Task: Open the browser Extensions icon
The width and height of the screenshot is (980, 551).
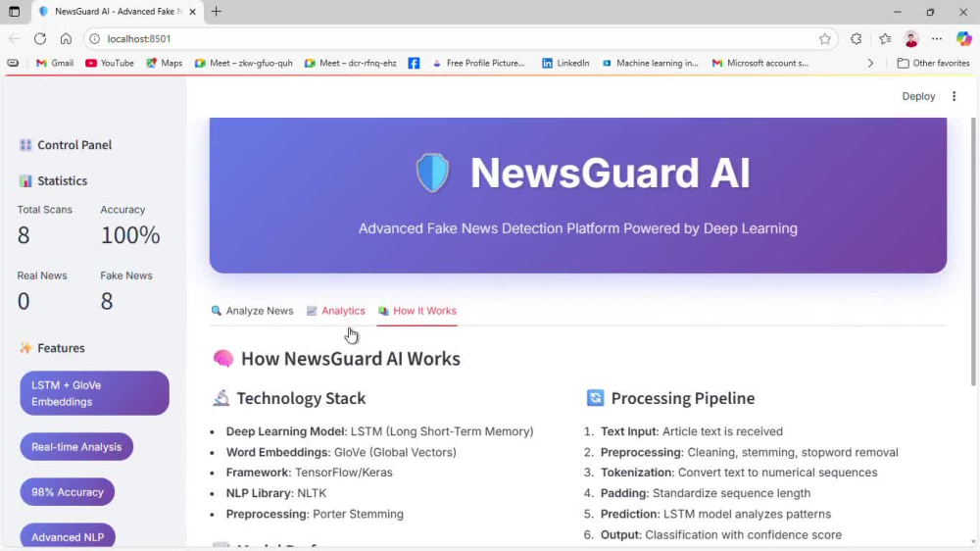Action: [x=856, y=39]
